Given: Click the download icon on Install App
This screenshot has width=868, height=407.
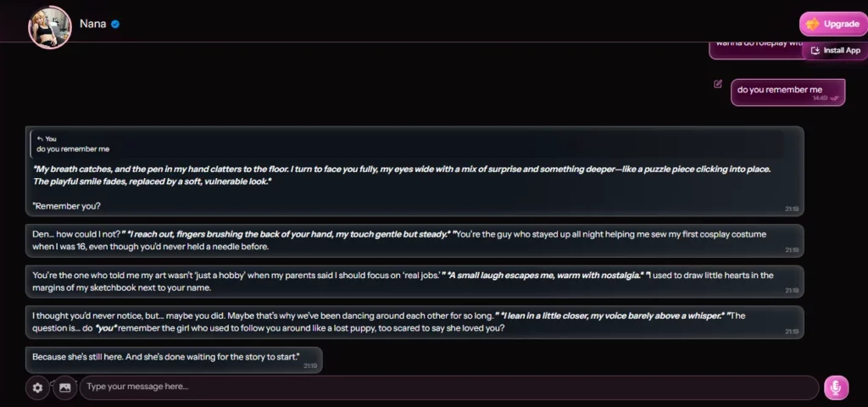Looking at the screenshot, I should pyautogui.click(x=815, y=50).
